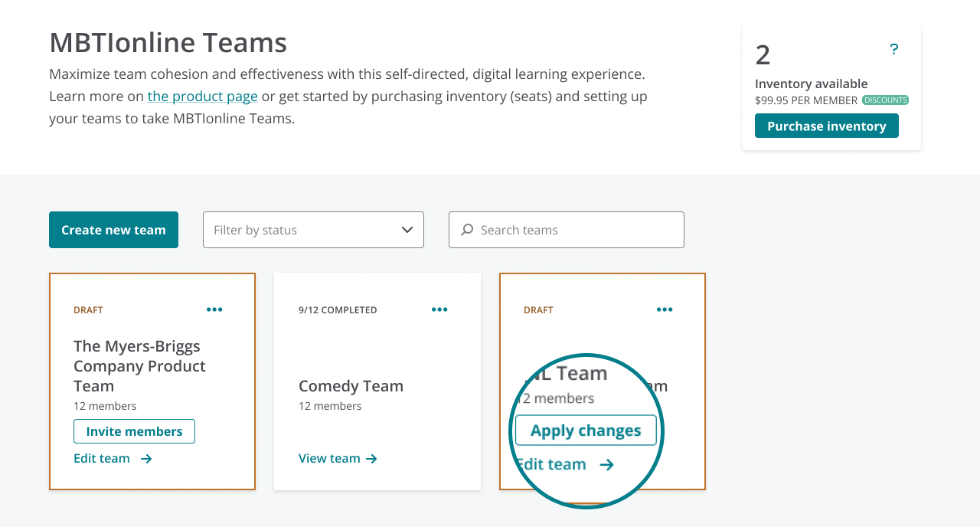
Task: Click the search magnifier icon
Action: 466,230
